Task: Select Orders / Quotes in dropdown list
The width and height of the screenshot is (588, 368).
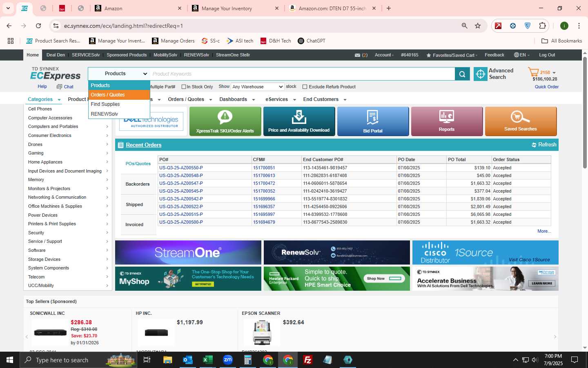Action: point(119,95)
